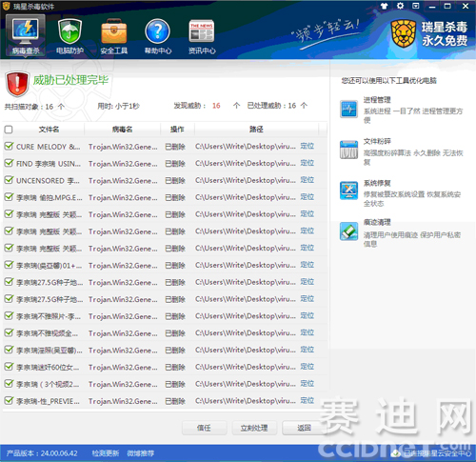
Task: Click the 痕迹清理 title text
Action: coord(377,222)
